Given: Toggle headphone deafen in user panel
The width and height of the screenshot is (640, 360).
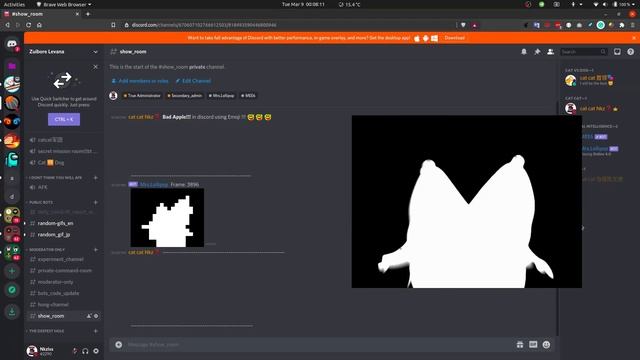Looking at the screenshot, I should (x=85, y=351).
